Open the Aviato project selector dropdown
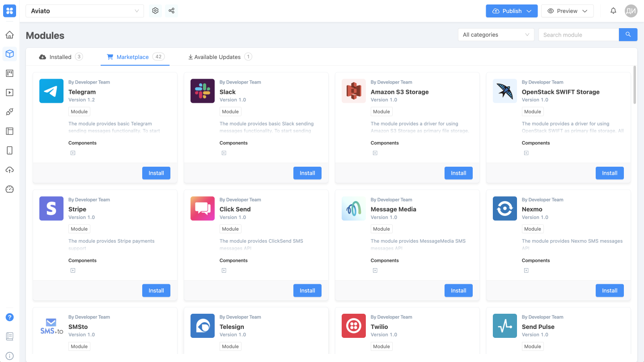The height and width of the screenshot is (362, 644). pyautogui.click(x=85, y=11)
